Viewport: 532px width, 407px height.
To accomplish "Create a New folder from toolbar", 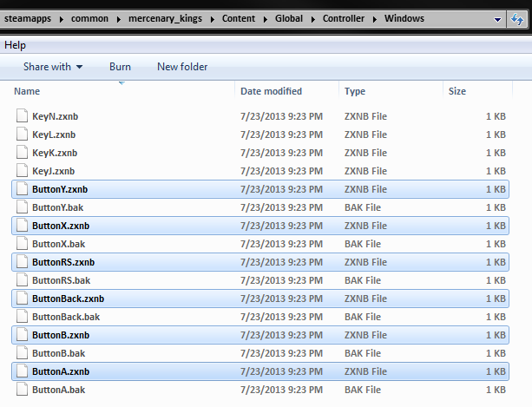I will coord(182,67).
